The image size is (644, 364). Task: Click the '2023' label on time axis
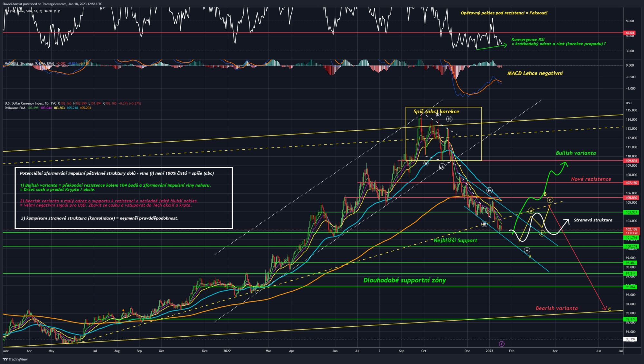(489, 351)
